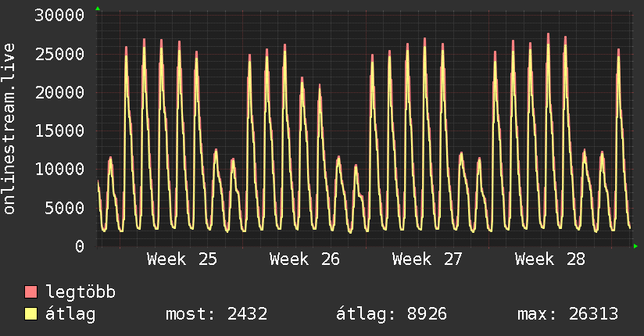Click the Week 26 axis label
This screenshot has height=336, width=644.
(304, 259)
